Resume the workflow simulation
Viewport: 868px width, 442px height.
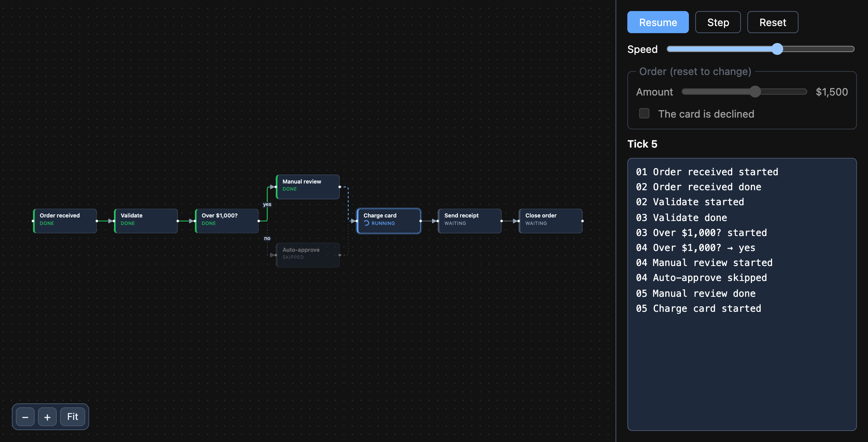(658, 22)
